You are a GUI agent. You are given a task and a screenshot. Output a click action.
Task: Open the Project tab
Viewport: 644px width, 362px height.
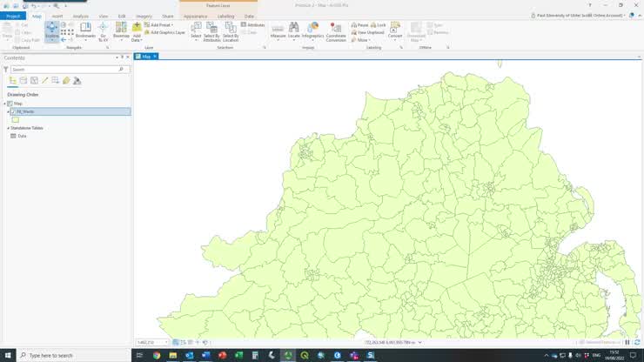coord(13,16)
